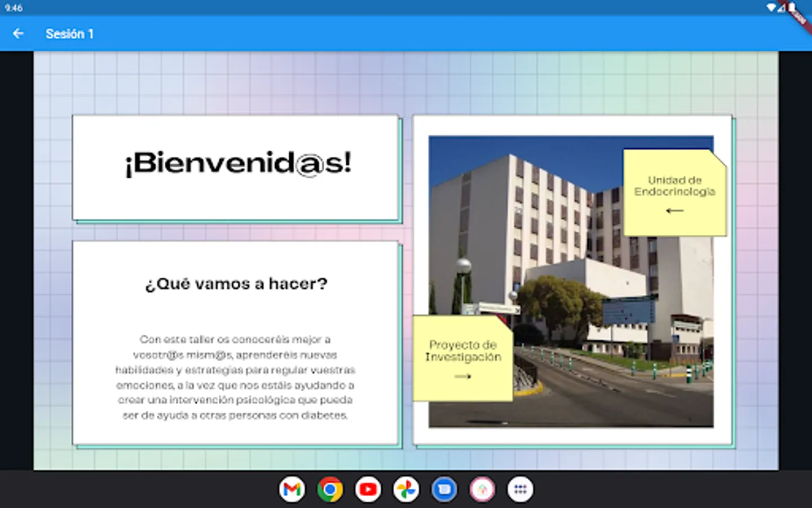Viewport: 812px width, 508px height.
Task: Click the left arrow under Unidad de Endocrinología
Action: pyautogui.click(x=674, y=211)
